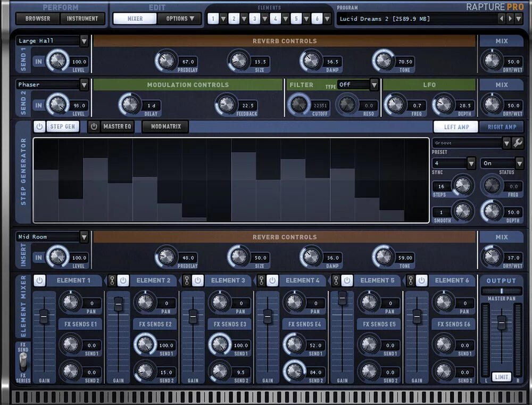Click Send 2 Feedback knob
Viewport: 532px width, 405px height.
pyautogui.click(x=226, y=104)
